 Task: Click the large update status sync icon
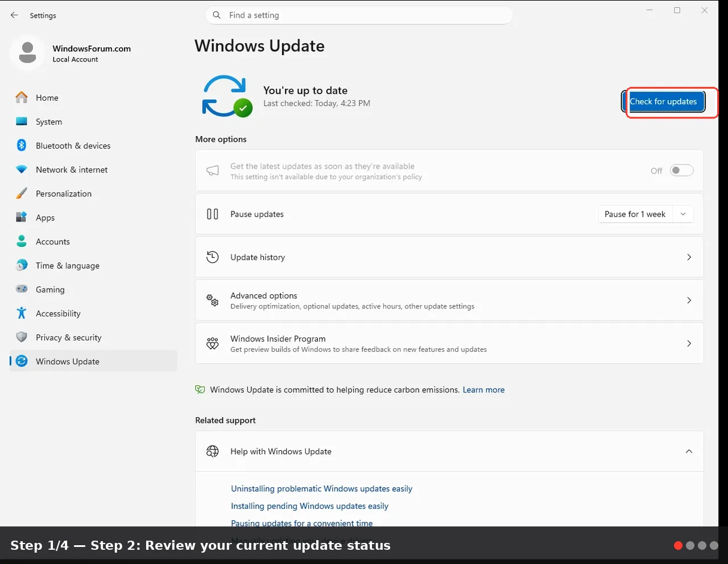pyautogui.click(x=226, y=96)
